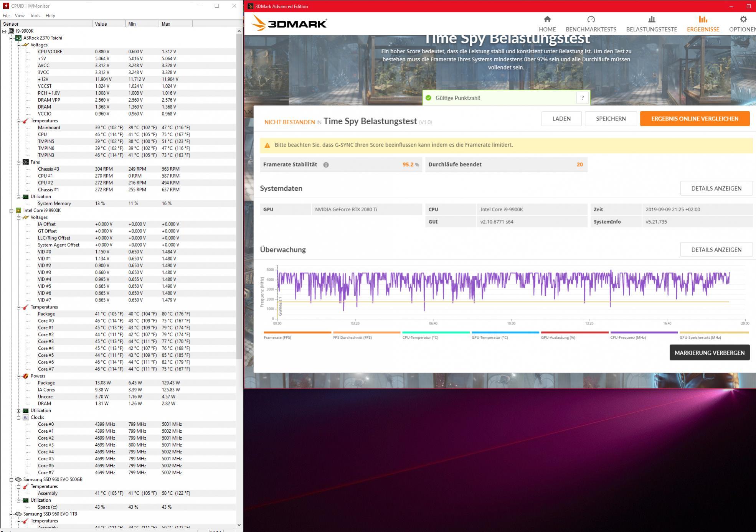Toggle Framerate (FPS) chart legend

[297, 335]
